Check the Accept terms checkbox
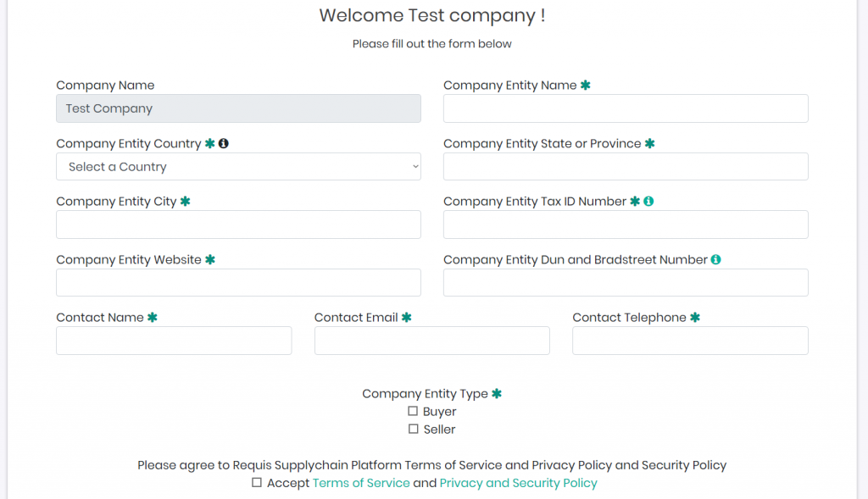This screenshot has height=499, width=868. (x=257, y=483)
